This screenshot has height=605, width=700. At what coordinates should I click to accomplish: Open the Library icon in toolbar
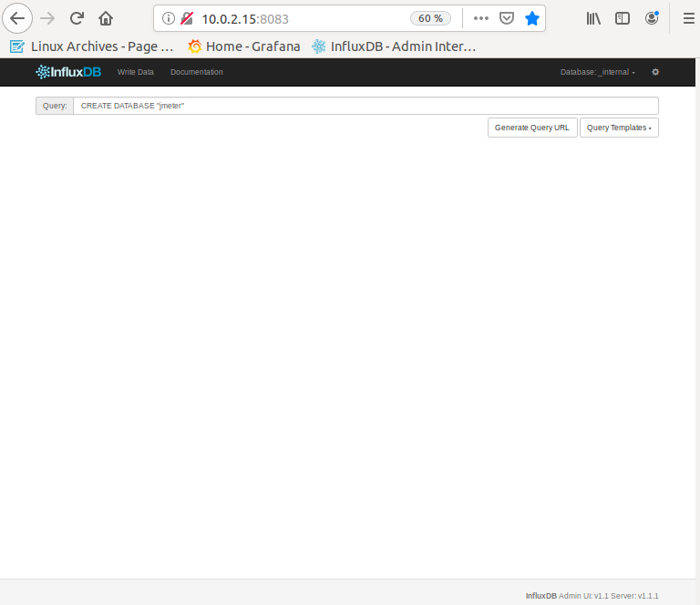click(x=593, y=18)
